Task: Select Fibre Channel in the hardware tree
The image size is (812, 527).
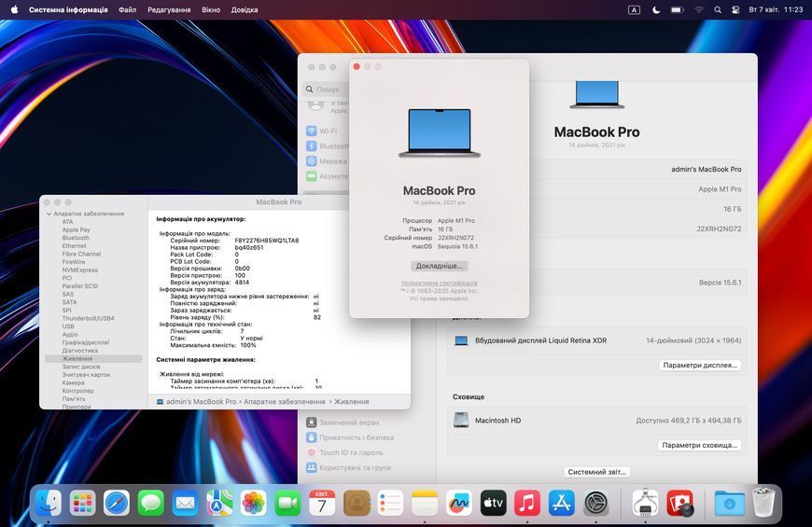Action: pyautogui.click(x=81, y=254)
